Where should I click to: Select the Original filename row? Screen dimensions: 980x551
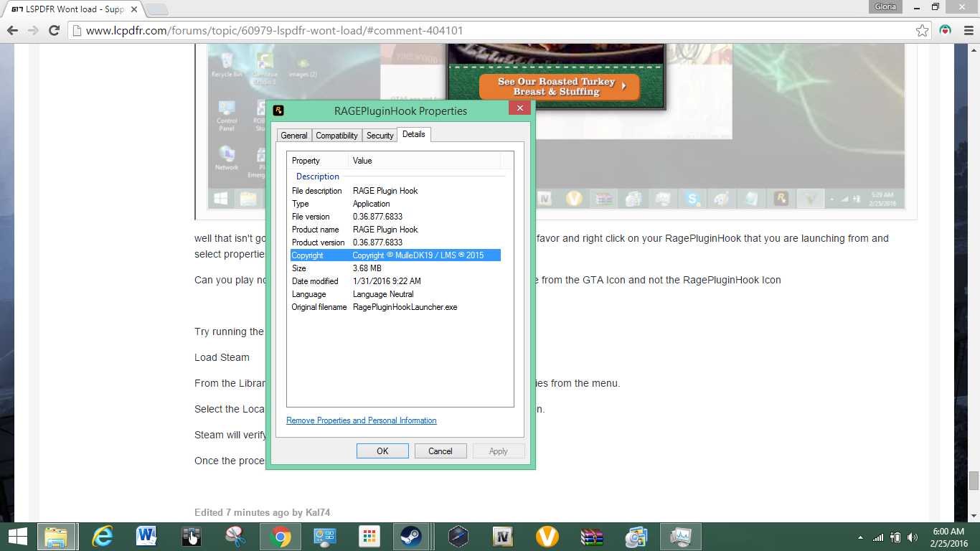[x=395, y=307]
